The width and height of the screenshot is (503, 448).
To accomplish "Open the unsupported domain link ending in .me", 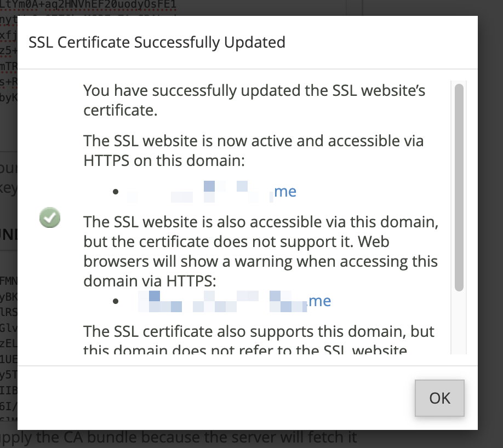I will tap(235, 301).
